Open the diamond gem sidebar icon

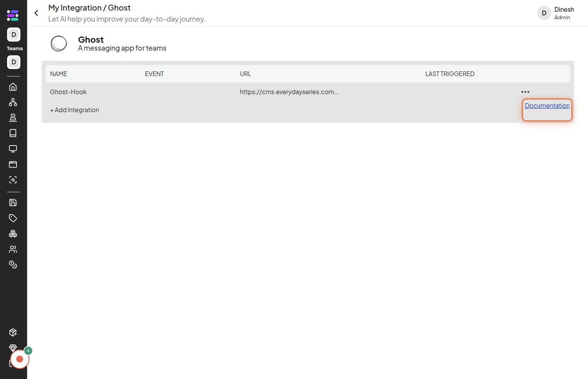click(x=13, y=348)
